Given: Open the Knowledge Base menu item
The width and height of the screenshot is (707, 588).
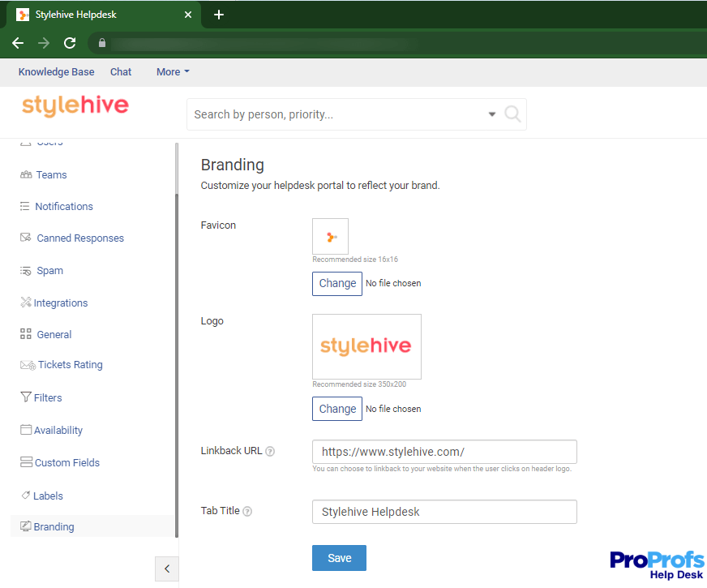Looking at the screenshot, I should (57, 71).
